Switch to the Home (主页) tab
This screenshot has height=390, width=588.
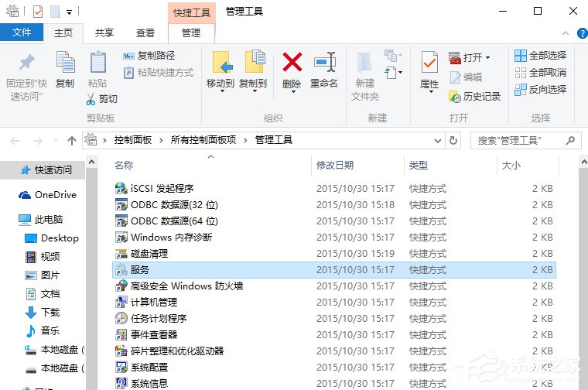coord(63,33)
